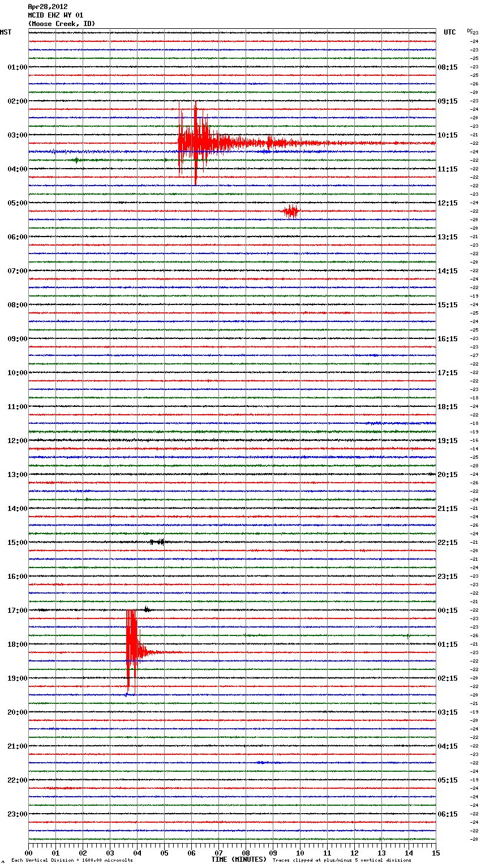Select the 14:00 MST time label
Screen dimensions: 481x868
(x=18, y=509)
